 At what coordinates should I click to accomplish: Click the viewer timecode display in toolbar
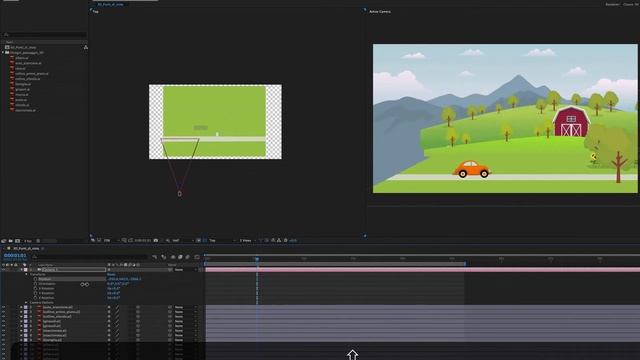click(x=143, y=240)
